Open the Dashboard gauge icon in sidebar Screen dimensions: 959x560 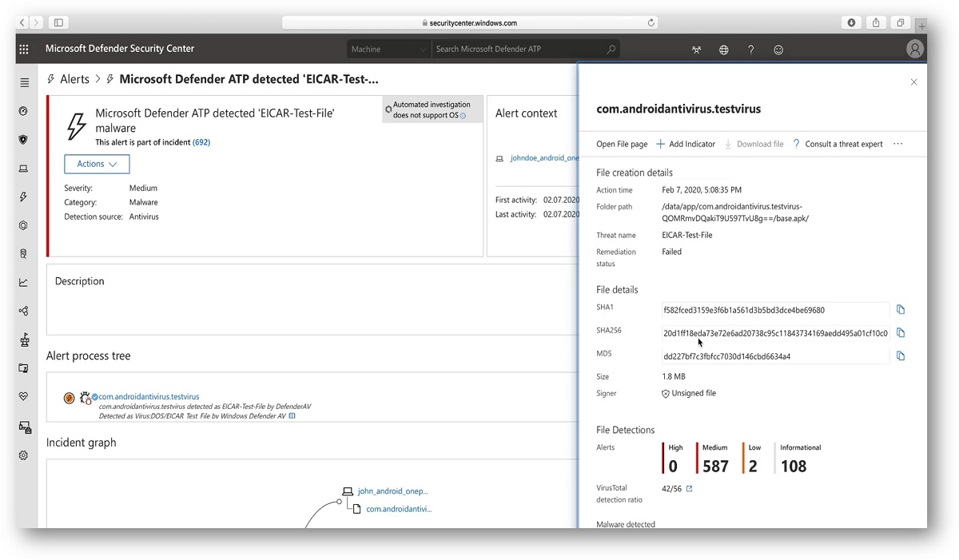pos(23,111)
